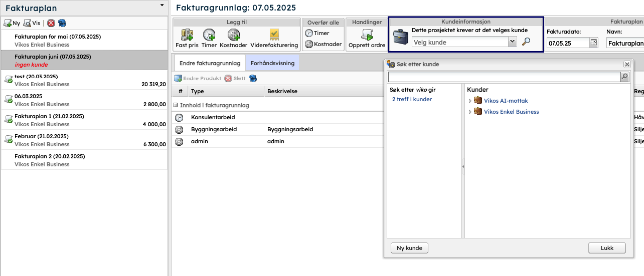Viewport: 644px width, 276px height.
Task: Open the Fakturaplan panel dropdown arrow
Action: [162, 6]
